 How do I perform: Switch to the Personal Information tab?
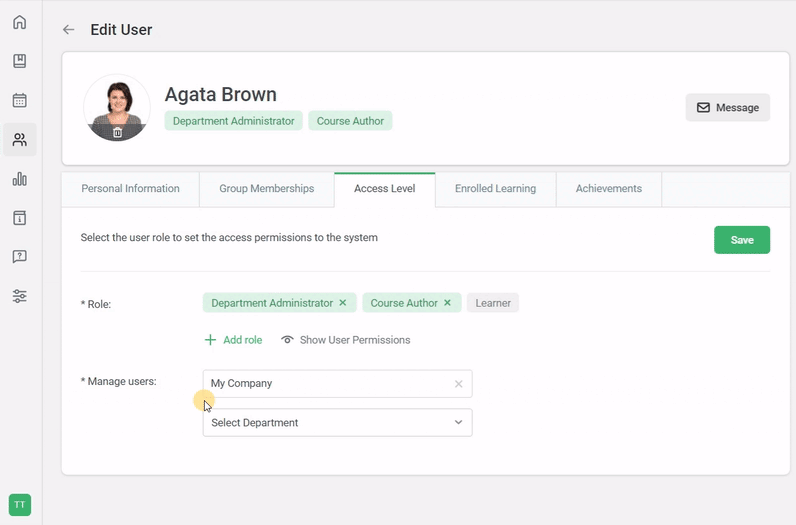coord(130,188)
